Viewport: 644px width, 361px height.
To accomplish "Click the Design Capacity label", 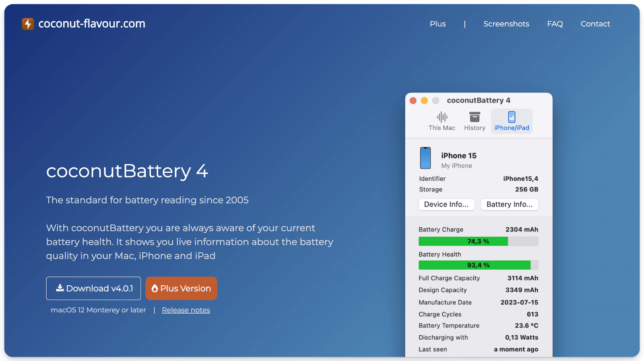I will point(443,290).
